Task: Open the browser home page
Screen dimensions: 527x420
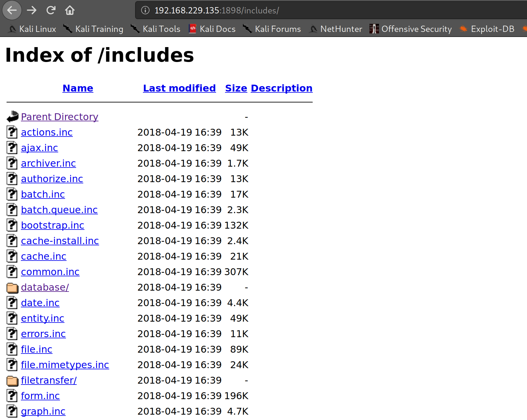Action: [x=70, y=10]
